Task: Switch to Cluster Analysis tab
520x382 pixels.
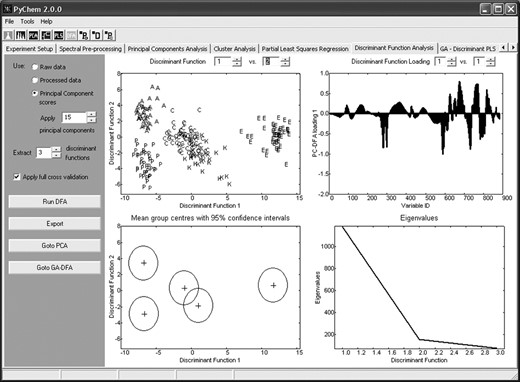Action: point(235,49)
